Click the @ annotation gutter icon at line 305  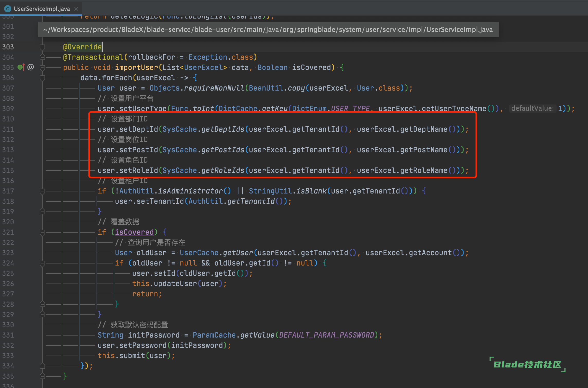coord(31,67)
